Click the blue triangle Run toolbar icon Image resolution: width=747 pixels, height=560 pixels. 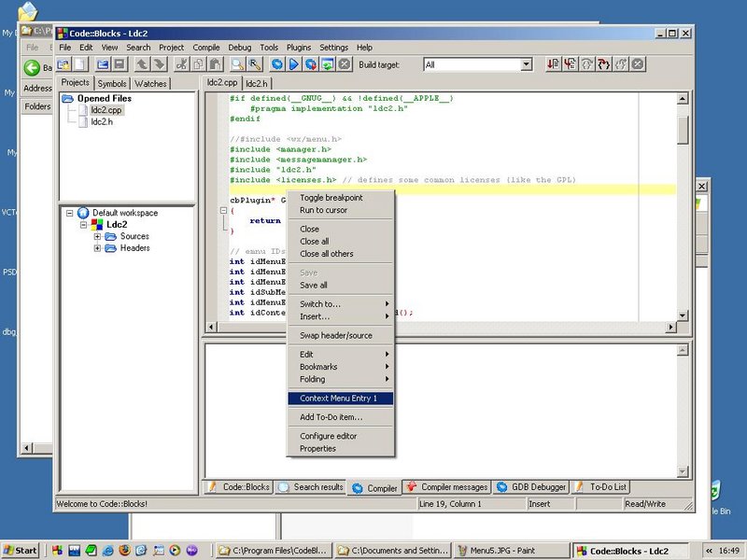(x=294, y=64)
